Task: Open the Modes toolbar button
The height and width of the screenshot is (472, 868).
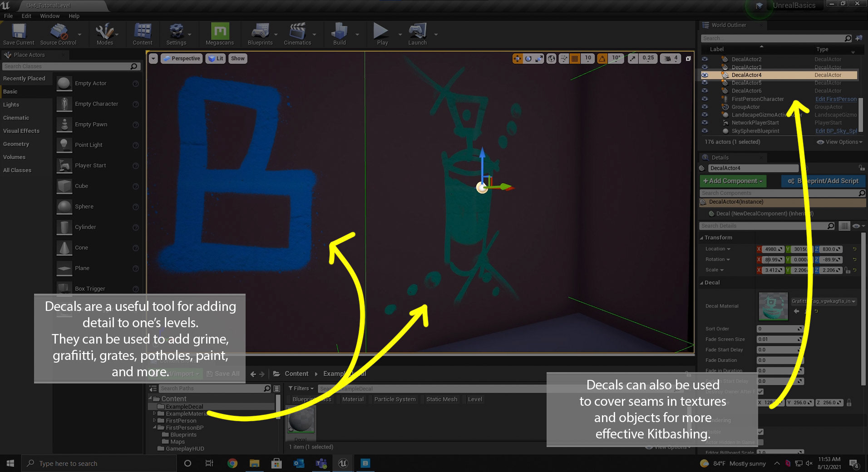Action: pos(104,34)
